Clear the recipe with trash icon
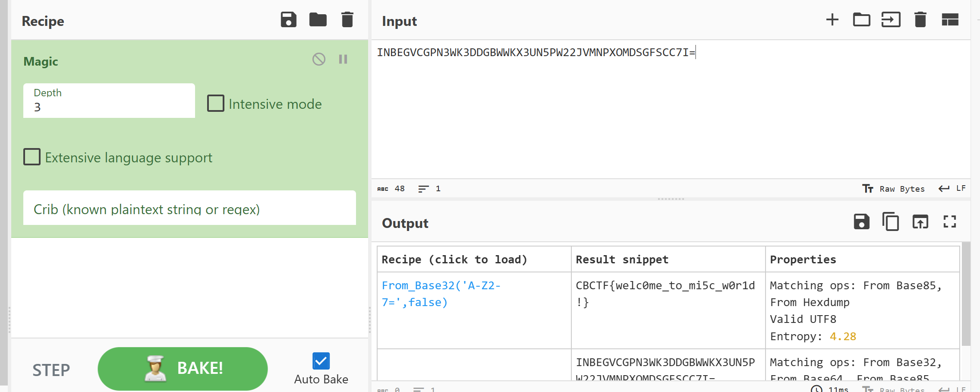Viewport: 980px width, 392px height. [x=347, y=20]
